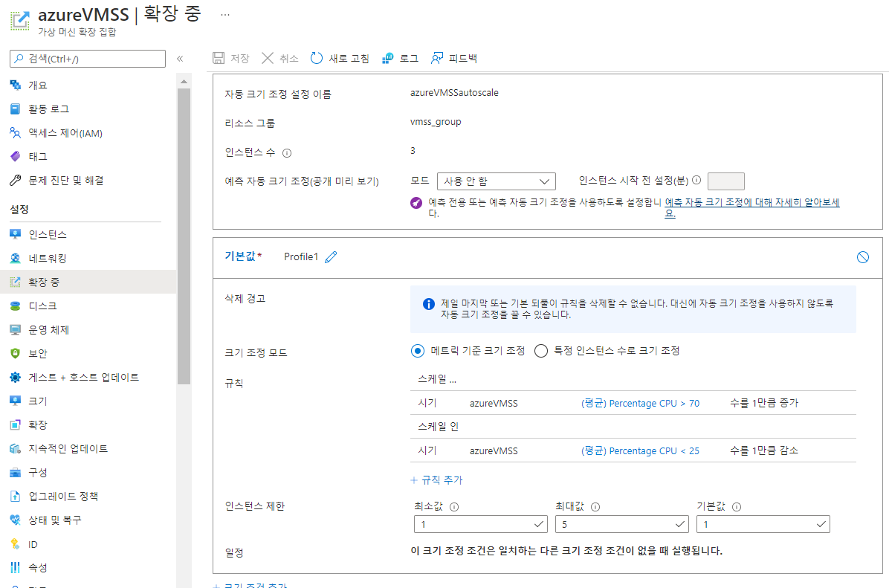Click 취소 cancel toolbar button

click(280, 59)
